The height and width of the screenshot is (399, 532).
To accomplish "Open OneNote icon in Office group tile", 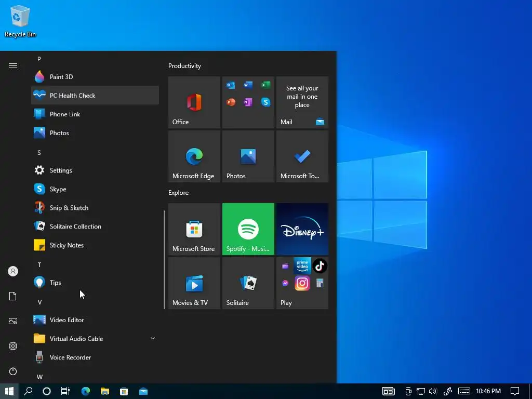I will (248, 102).
